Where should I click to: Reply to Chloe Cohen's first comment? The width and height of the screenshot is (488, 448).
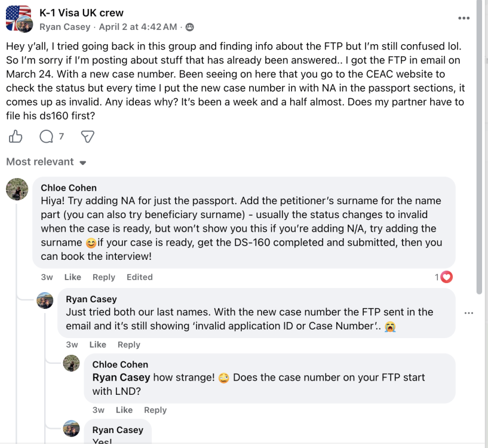(x=104, y=277)
